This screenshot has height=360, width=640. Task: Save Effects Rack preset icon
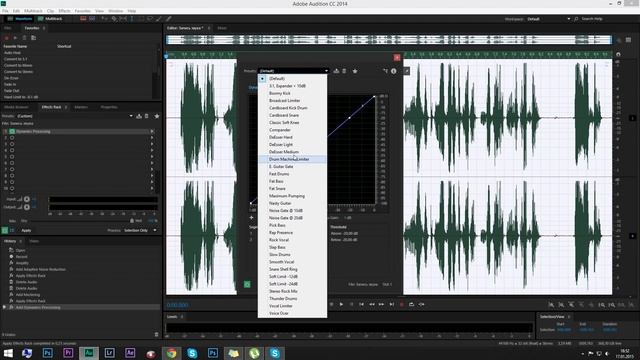(x=139, y=116)
